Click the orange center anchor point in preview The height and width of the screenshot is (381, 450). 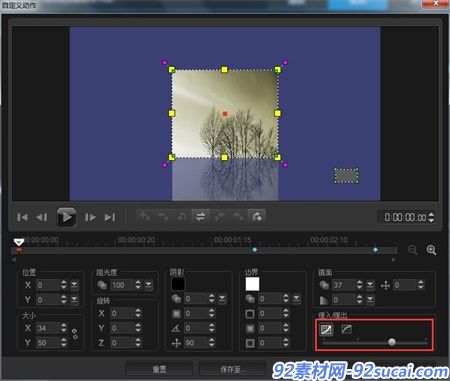coord(225,114)
